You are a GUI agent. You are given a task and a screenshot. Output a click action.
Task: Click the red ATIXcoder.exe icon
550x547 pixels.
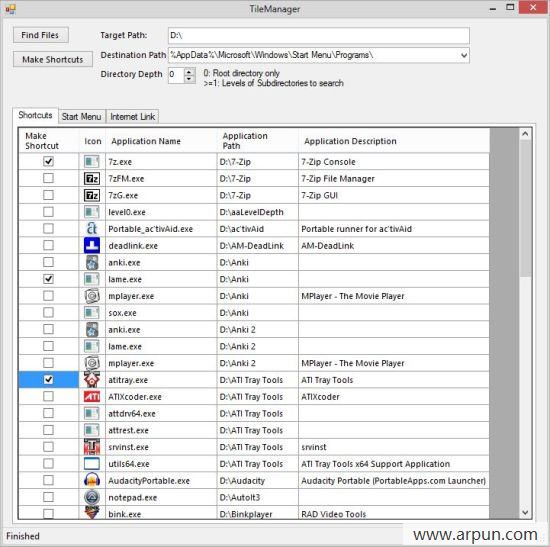coord(92,396)
